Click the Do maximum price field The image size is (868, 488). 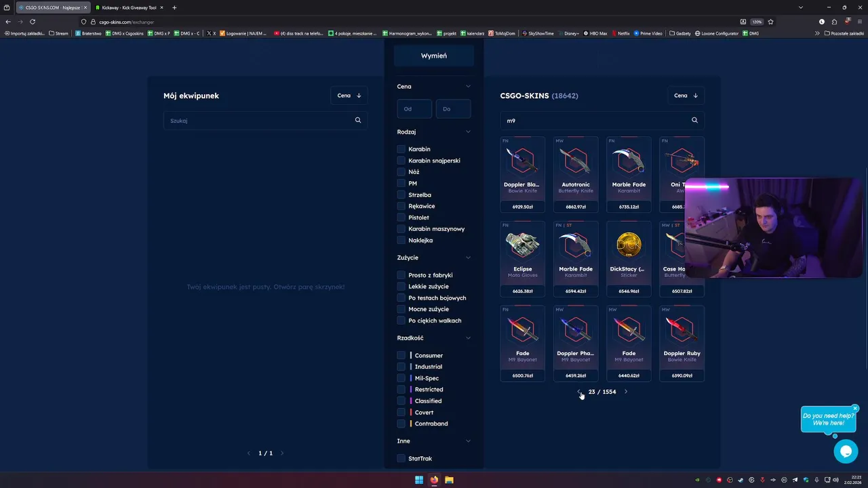(453, 108)
